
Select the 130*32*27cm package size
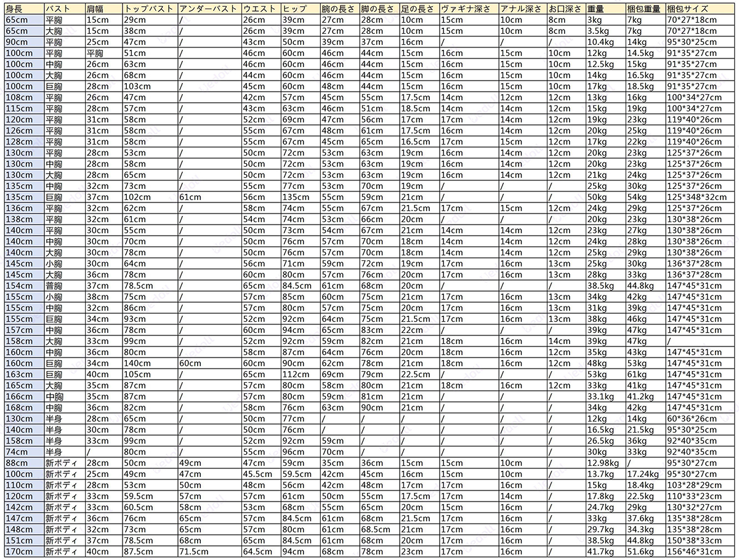pyautogui.click(x=701, y=507)
